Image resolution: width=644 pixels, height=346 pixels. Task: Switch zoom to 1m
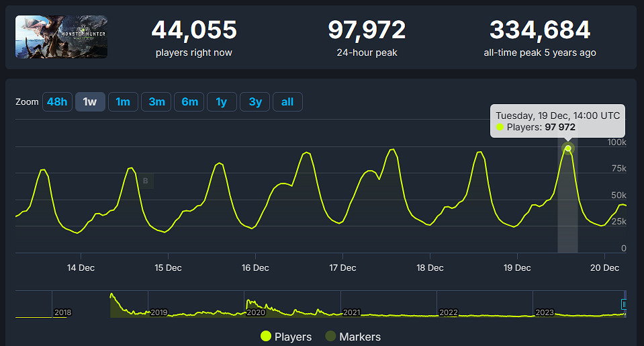[123, 102]
